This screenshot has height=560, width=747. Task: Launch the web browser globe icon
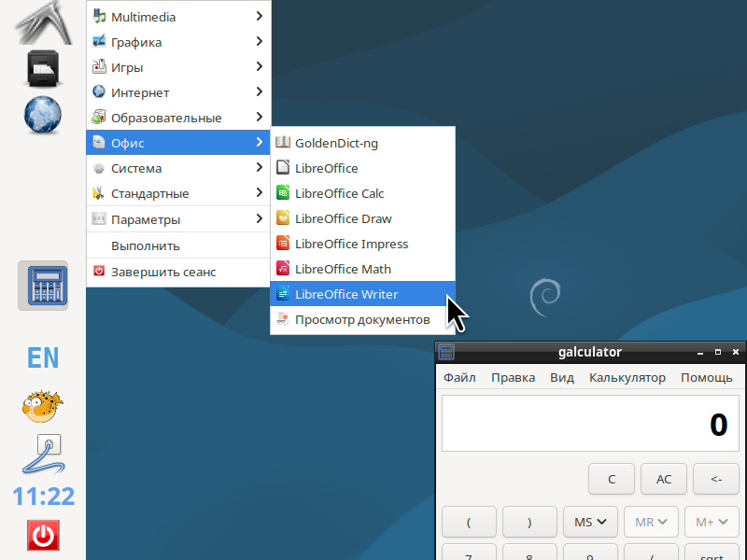click(43, 115)
